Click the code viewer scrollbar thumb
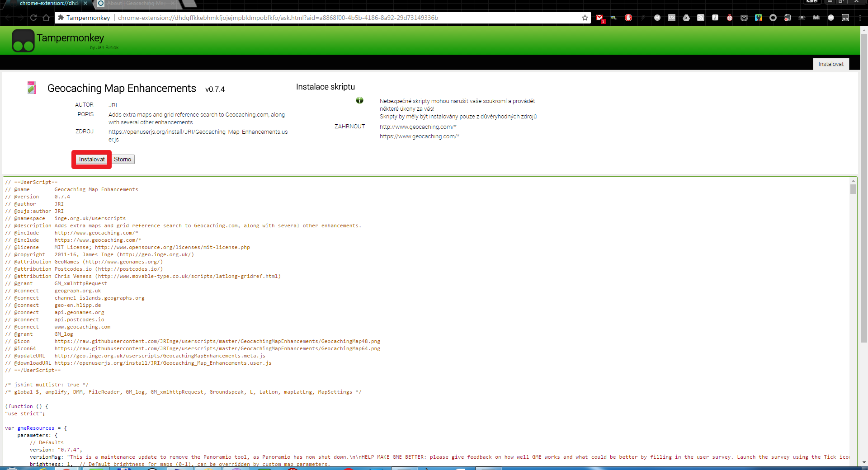Viewport: 868px width, 470px height. tap(853, 189)
